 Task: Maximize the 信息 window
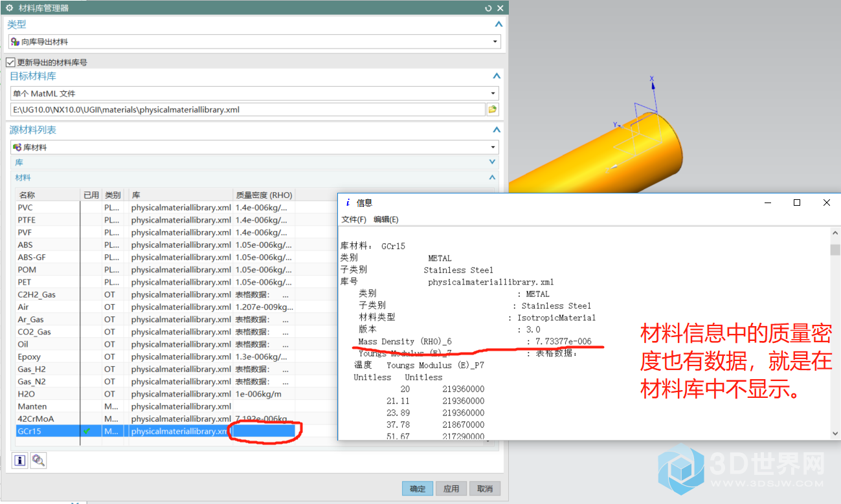pos(797,203)
